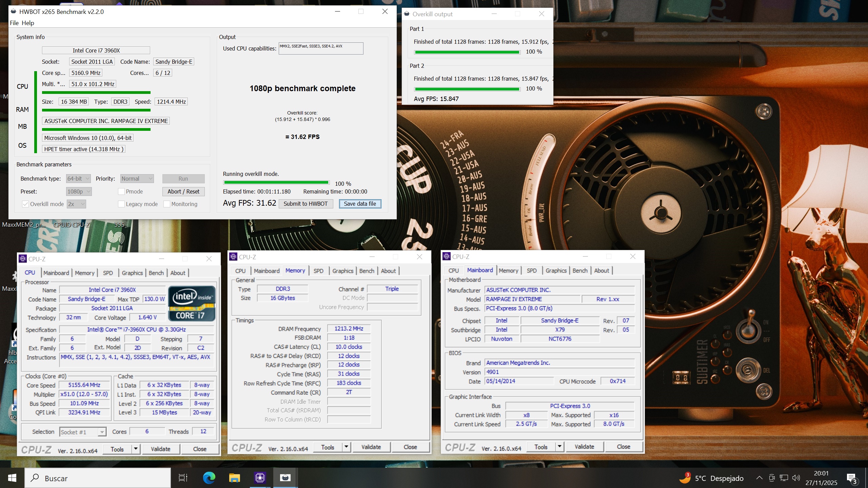Screen dimensions: 868x488
Task: Open File Explorer from the taskbar
Action: pos(234,478)
